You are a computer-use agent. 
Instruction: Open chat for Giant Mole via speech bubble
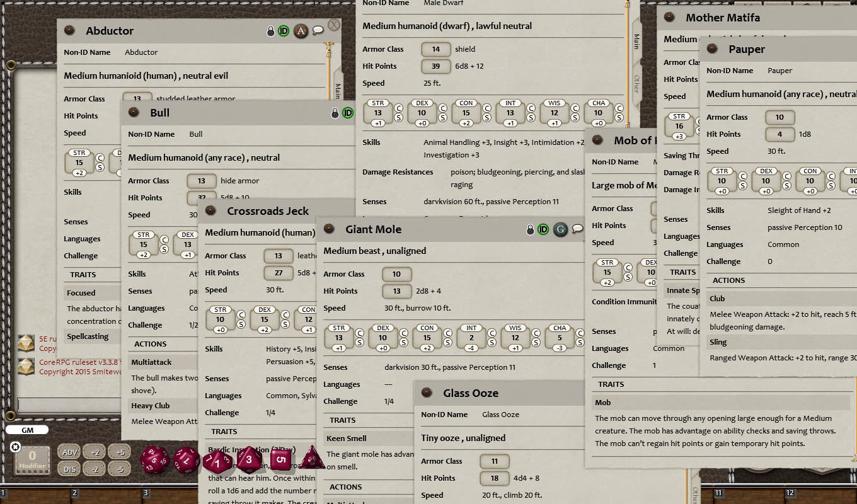[x=577, y=230]
